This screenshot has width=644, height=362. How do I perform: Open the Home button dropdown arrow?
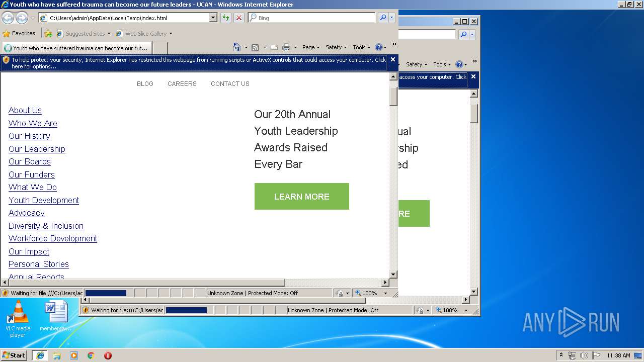[x=246, y=47]
